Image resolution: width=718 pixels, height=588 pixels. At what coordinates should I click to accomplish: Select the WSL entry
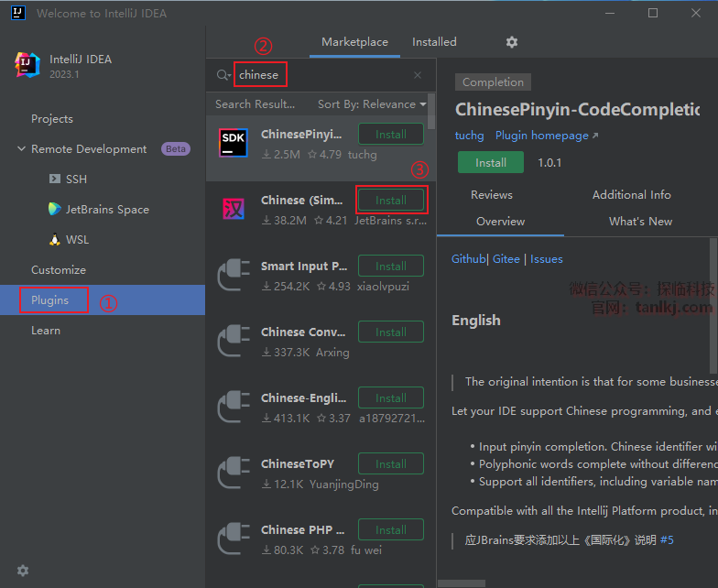pyautogui.click(x=77, y=240)
